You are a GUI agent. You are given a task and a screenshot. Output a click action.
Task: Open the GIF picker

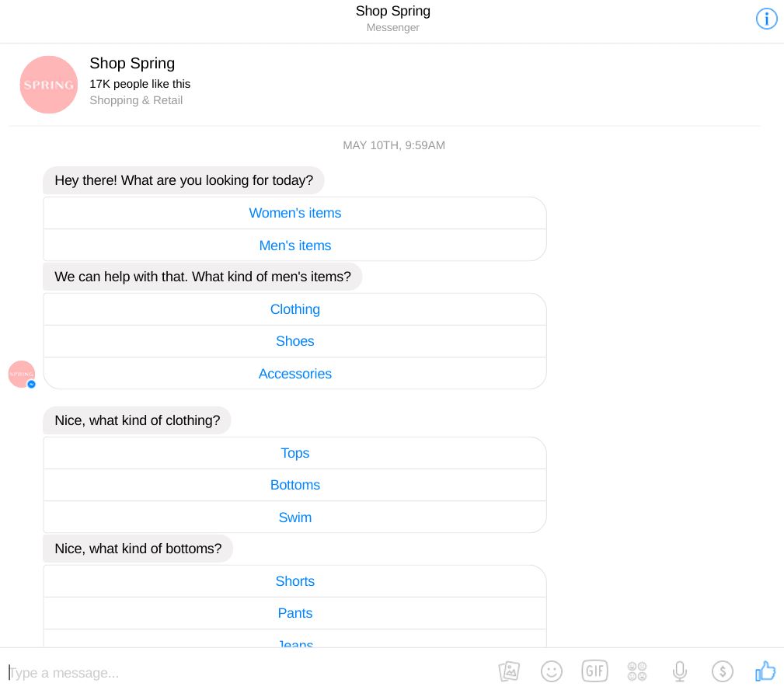[x=594, y=671]
